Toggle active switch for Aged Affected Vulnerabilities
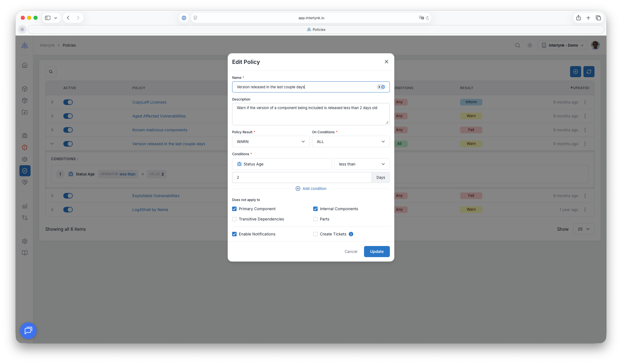 tap(68, 116)
